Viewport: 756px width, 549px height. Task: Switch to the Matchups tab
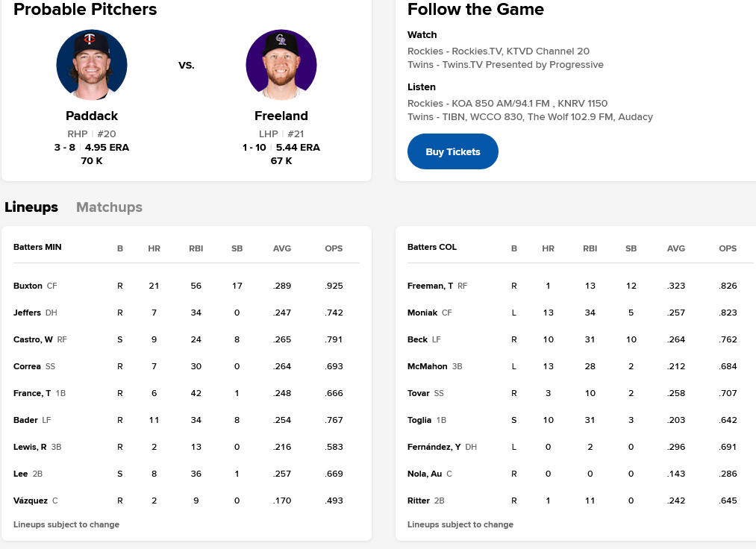(x=109, y=207)
